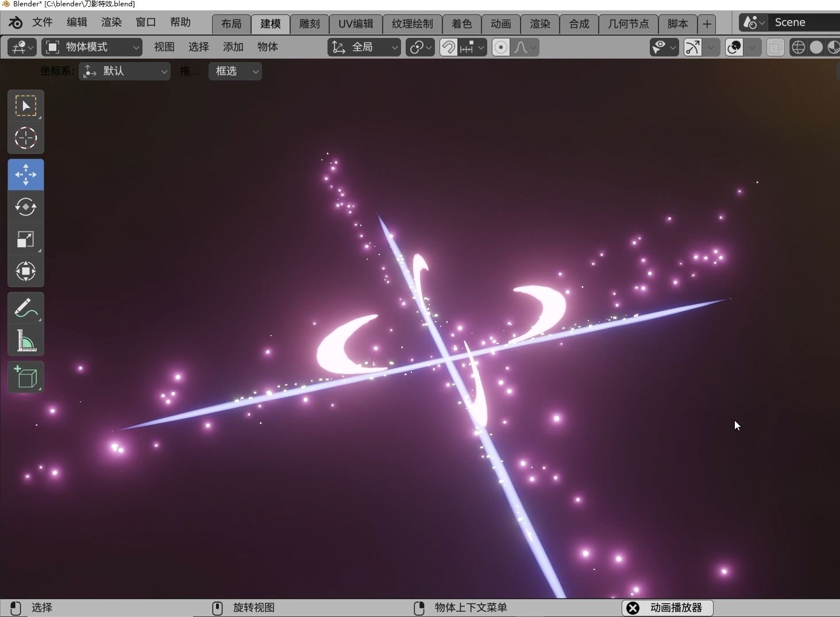Switch to the 布局 workspace tab
The width and height of the screenshot is (840, 617).
point(232,24)
